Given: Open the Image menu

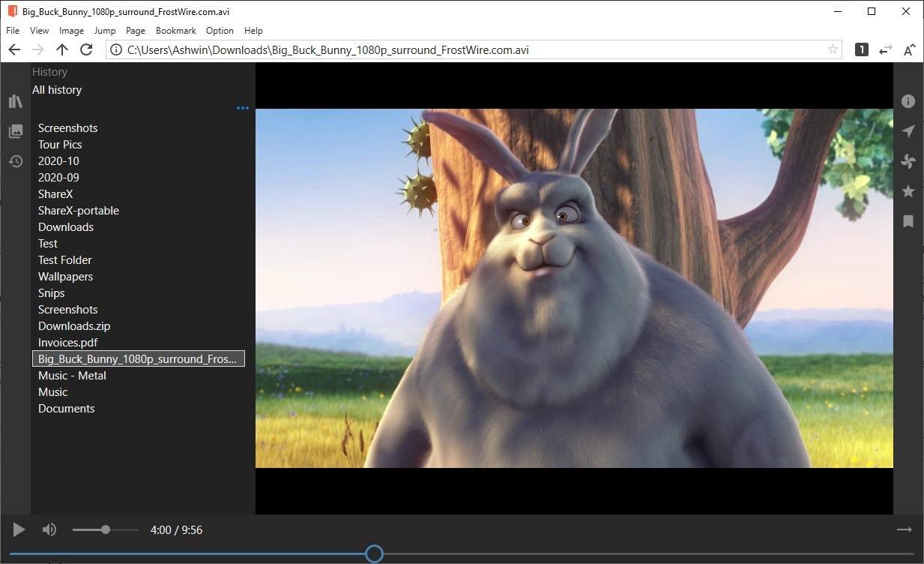Looking at the screenshot, I should [x=71, y=31].
